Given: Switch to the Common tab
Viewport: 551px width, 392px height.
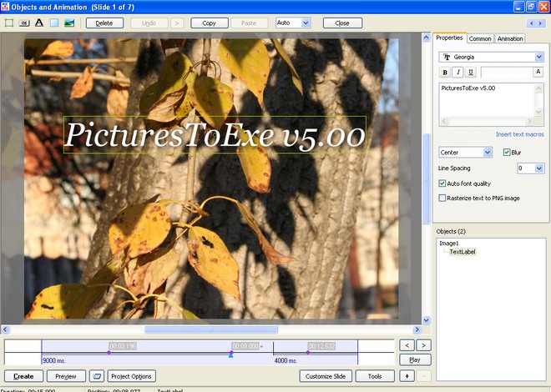Looking at the screenshot, I should [x=480, y=38].
